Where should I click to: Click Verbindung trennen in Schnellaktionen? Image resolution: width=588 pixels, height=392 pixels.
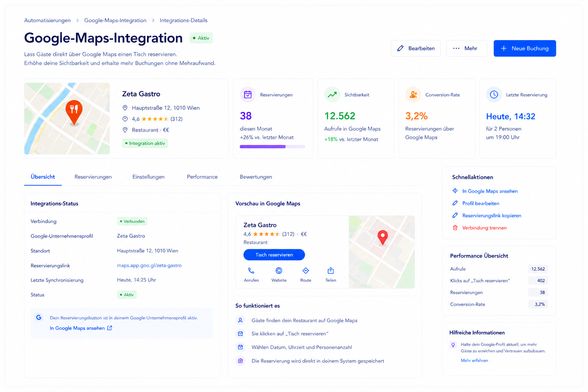[x=484, y=228]
